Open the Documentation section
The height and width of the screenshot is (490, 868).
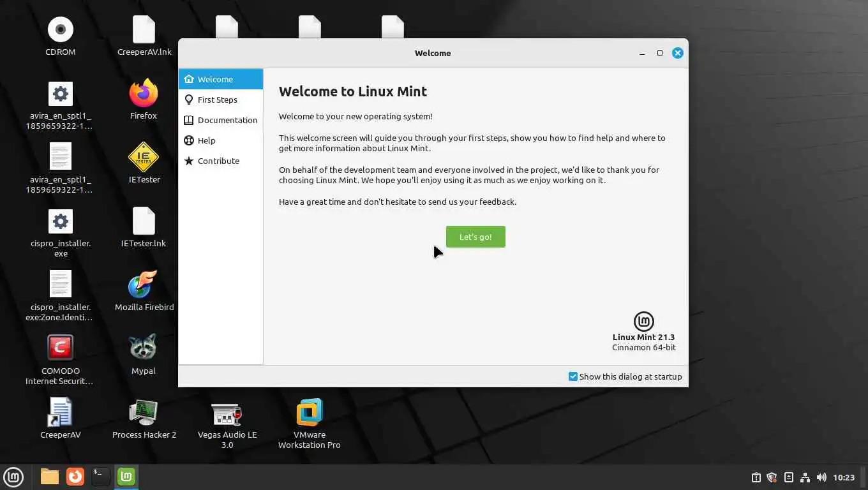click(x=221, y=120)
